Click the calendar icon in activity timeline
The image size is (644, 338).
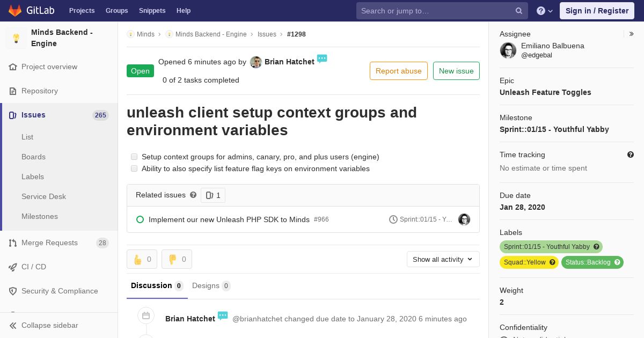pyautogui.click(x=146, y=316)
